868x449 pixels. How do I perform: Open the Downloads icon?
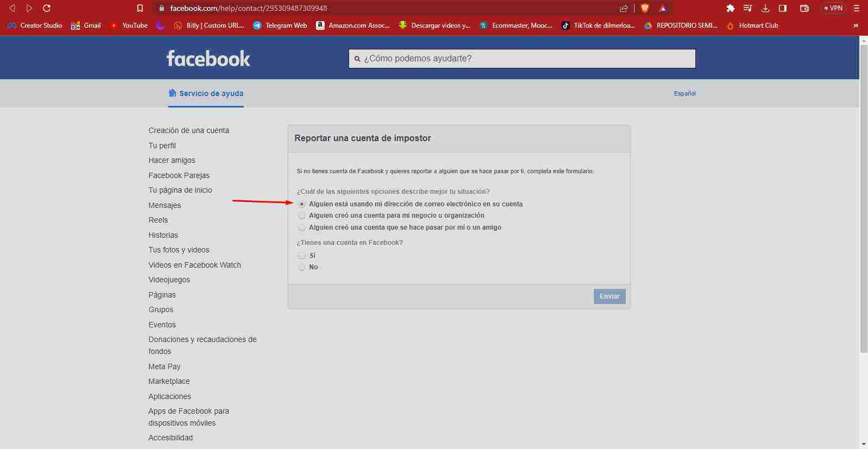tap(765, 8)
